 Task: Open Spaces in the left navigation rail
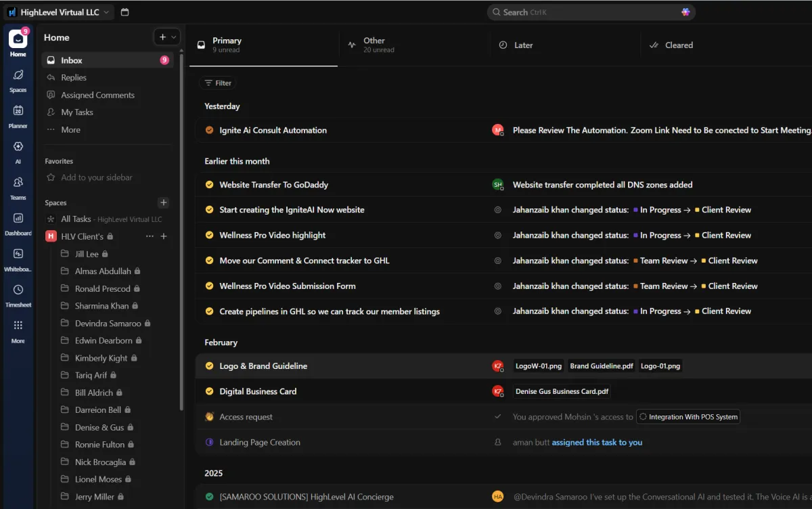(x=18, y=76)
